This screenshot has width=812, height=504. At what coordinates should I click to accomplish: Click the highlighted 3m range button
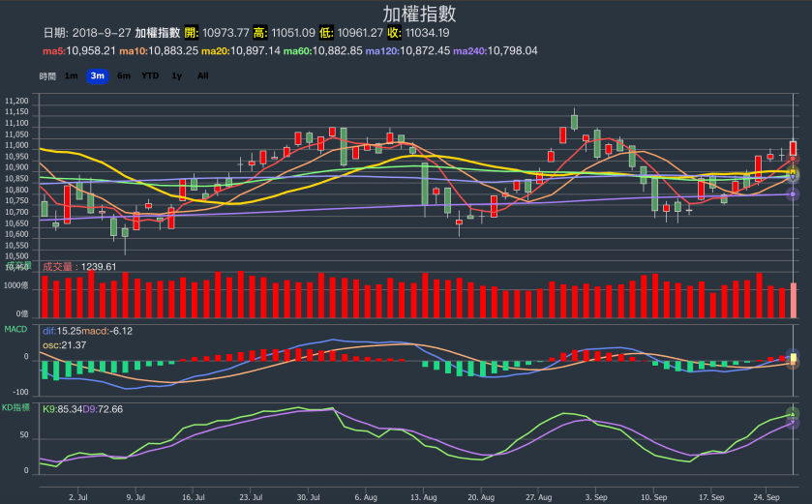point(97,75)
